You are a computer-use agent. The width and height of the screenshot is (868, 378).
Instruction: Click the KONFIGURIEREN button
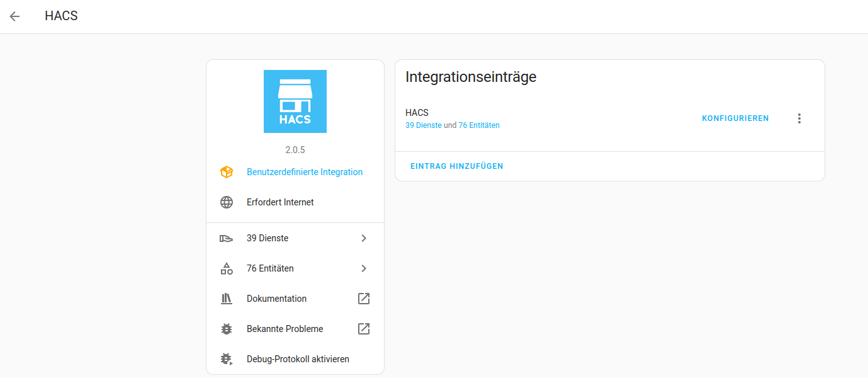tap(735, 118)
